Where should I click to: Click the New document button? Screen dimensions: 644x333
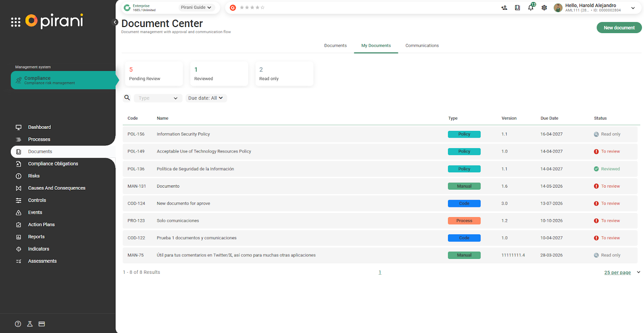[619, 28]
